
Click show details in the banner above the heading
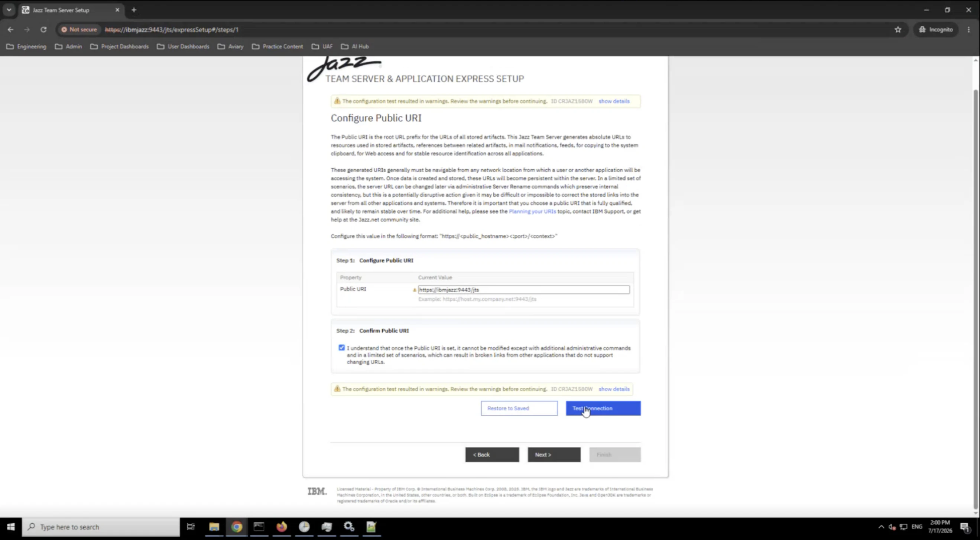(614, 101)
